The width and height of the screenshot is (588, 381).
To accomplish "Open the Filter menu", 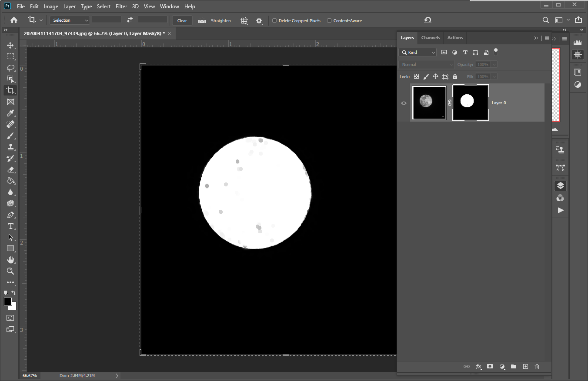I will pyautogui.click(x=121, y=7).
